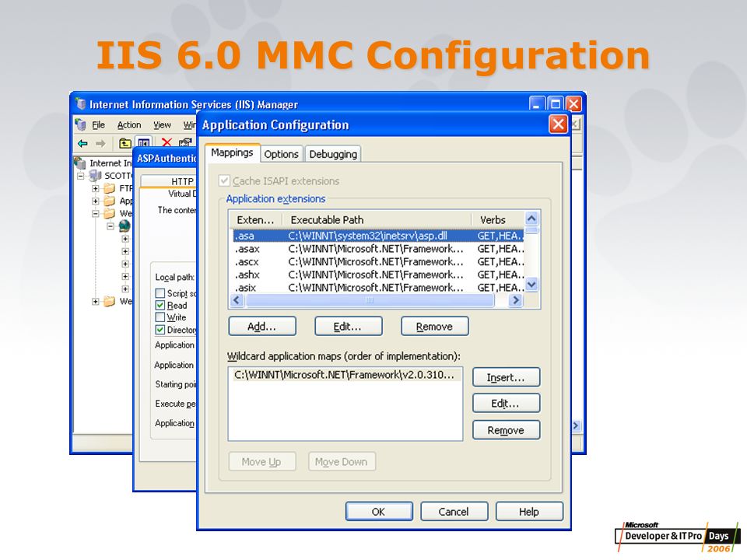Click Remove under the application extensions list
Viewport: 747px width, 560px height.
tap(434, 326)
